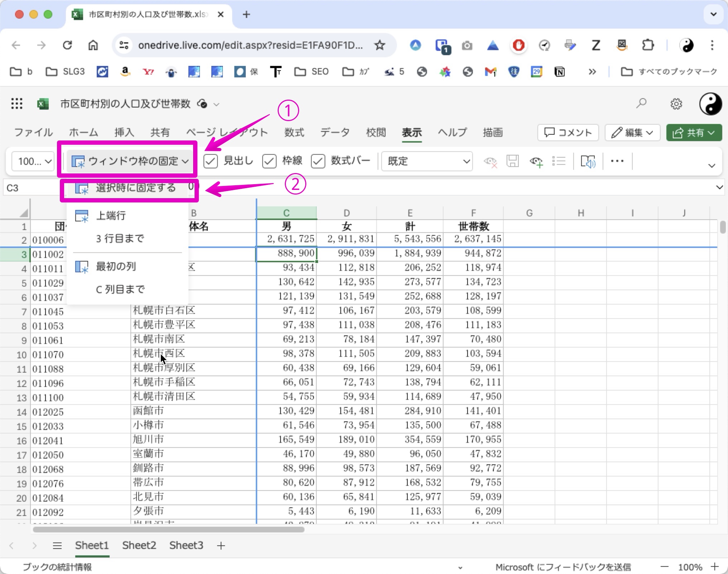Uncheck the 見出し checkbox

point(211,161)
